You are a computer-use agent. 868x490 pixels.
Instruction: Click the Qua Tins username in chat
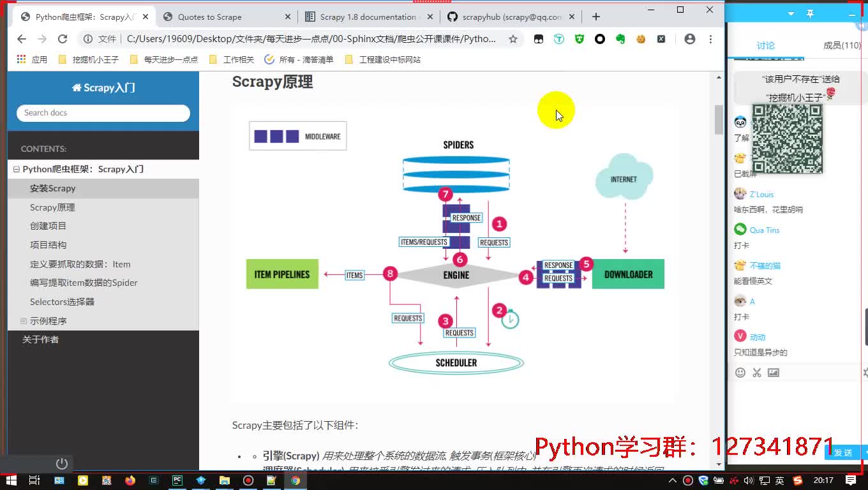[x=765, y=230]
